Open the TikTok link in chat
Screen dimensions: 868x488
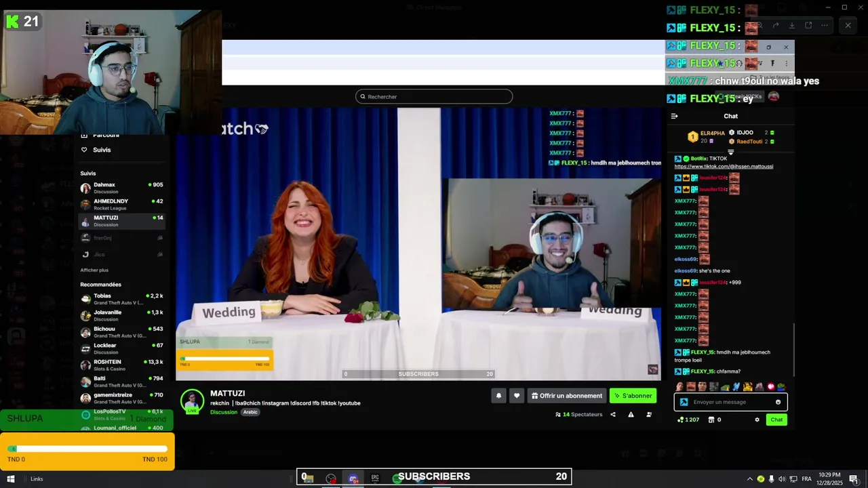tap(724, 166)
